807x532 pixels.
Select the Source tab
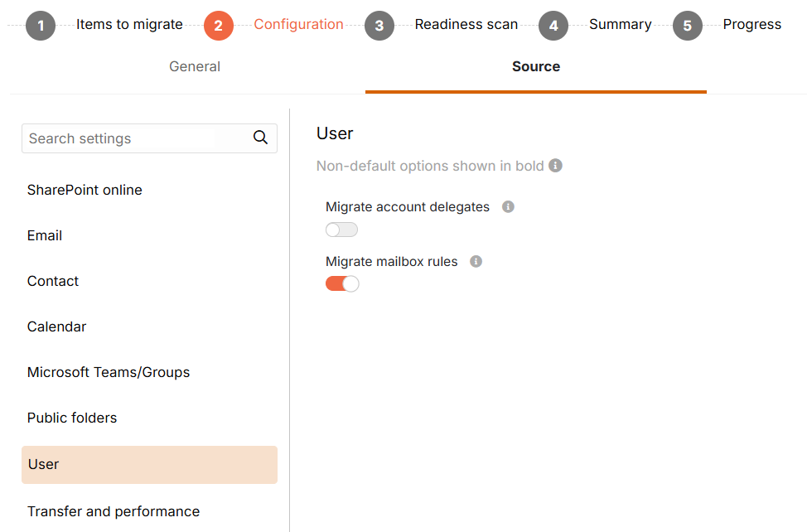point(536,66)
